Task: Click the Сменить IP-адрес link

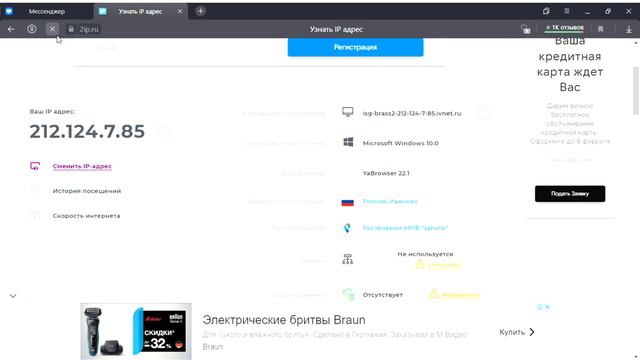Action: pos(82,166)
